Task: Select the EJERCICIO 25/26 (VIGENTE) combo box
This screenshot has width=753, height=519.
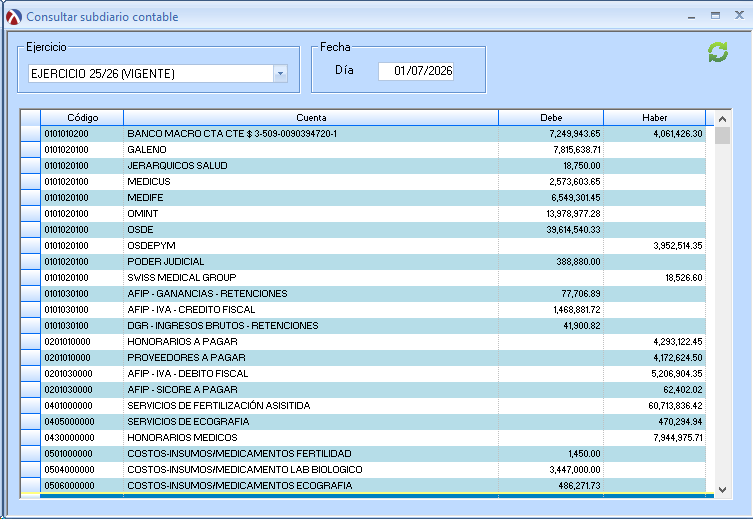Action: (x=158, y=73)
